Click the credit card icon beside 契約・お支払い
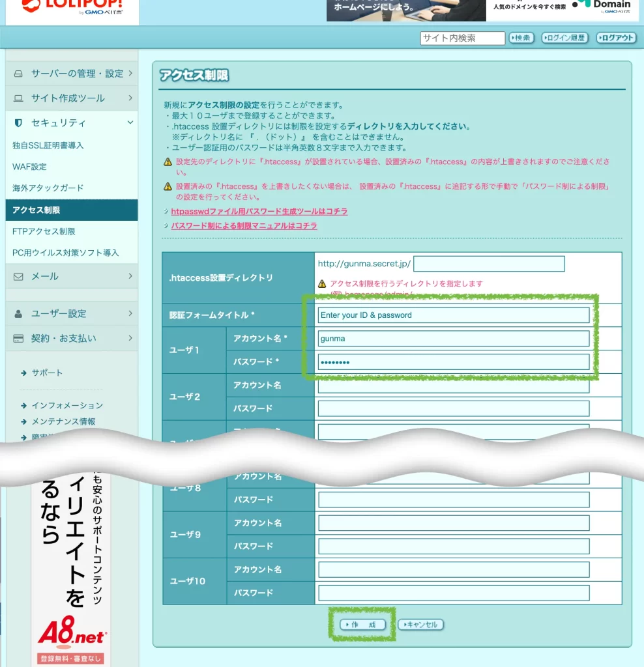 18,338
